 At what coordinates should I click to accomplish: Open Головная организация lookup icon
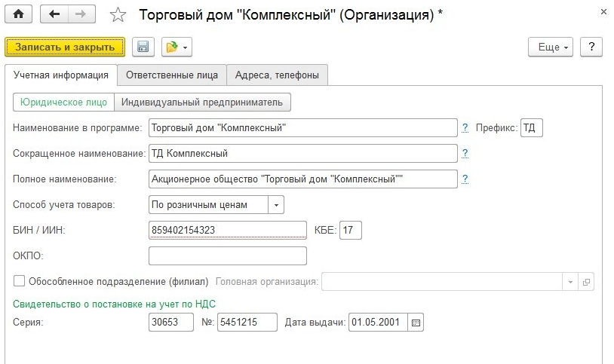[x=587, y=281]
